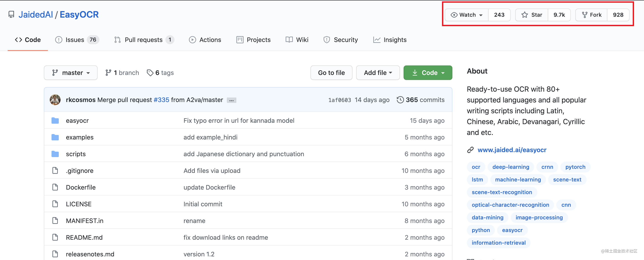Screen dimensions: 644x260
Task: Click the fork icon in Fork button
Action: (585, 15)
